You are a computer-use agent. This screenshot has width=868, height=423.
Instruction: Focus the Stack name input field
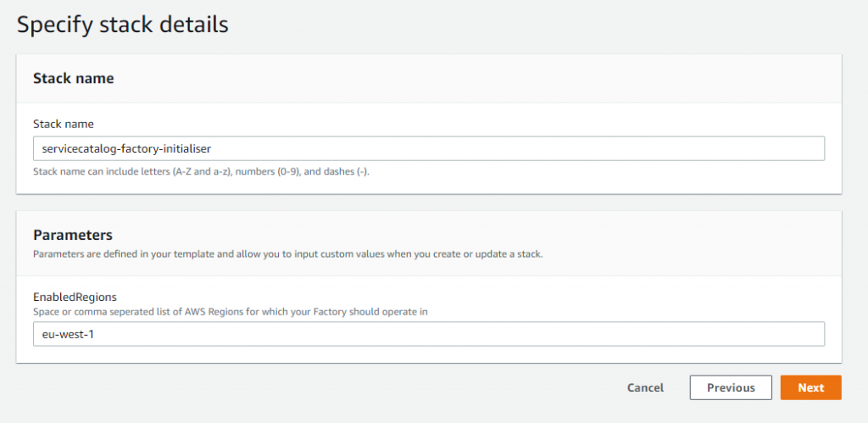429,148
